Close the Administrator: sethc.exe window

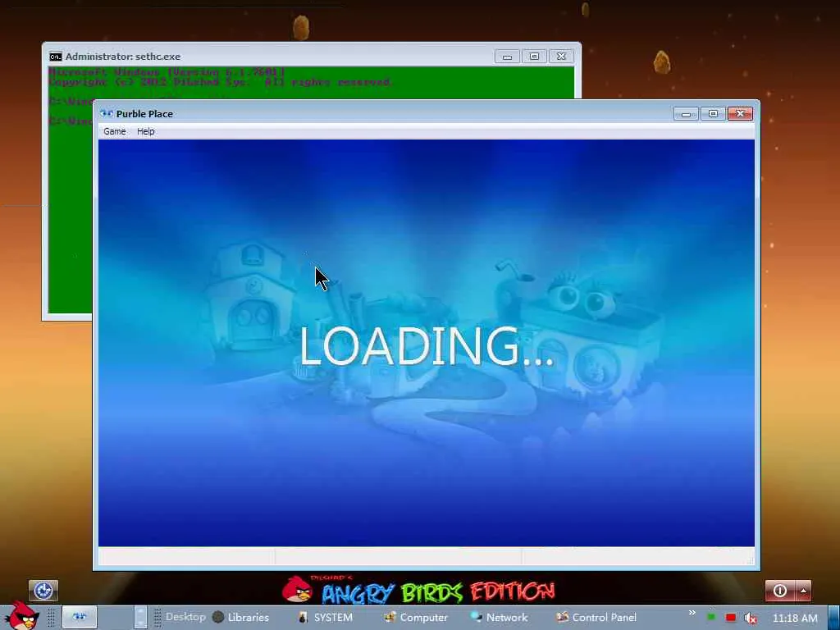[x=561, y=57]
